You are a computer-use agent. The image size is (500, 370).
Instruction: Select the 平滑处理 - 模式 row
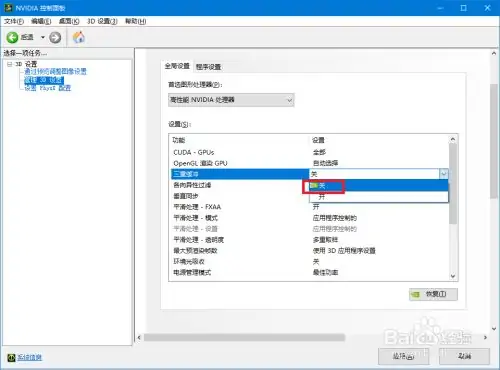(x=309, y=218)
